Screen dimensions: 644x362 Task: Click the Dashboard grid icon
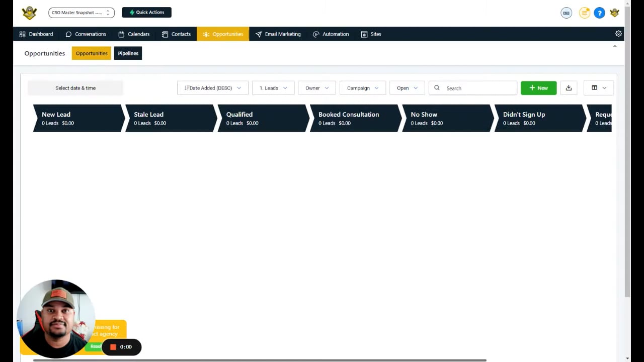22,34
